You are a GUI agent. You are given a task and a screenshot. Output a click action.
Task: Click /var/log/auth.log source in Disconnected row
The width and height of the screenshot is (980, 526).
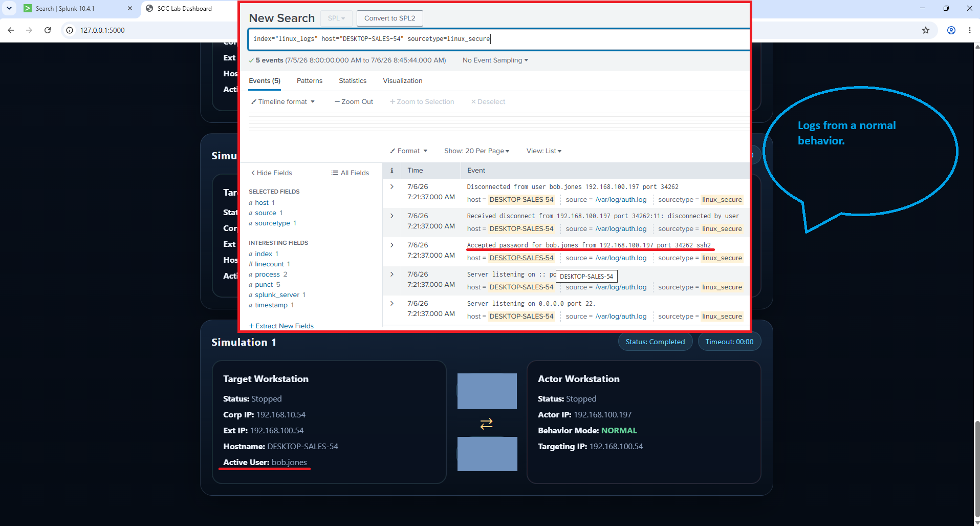(621, 200)
